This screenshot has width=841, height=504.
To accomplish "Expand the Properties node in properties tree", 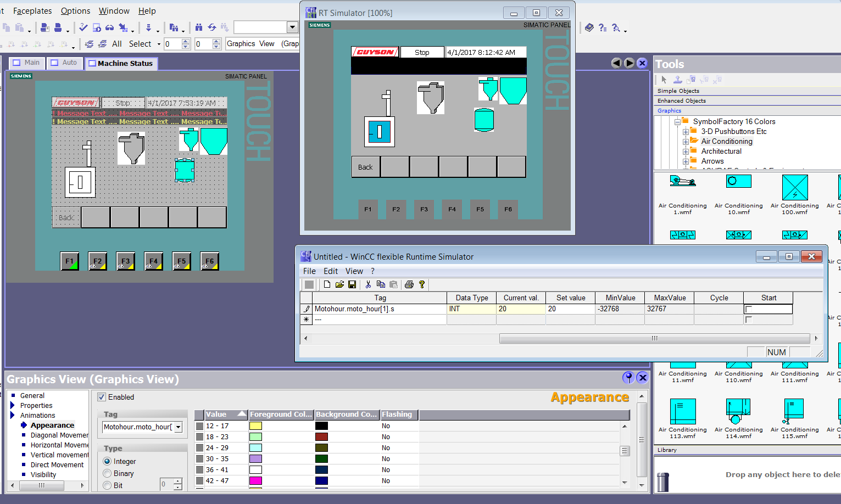I will tap(13, 405).
